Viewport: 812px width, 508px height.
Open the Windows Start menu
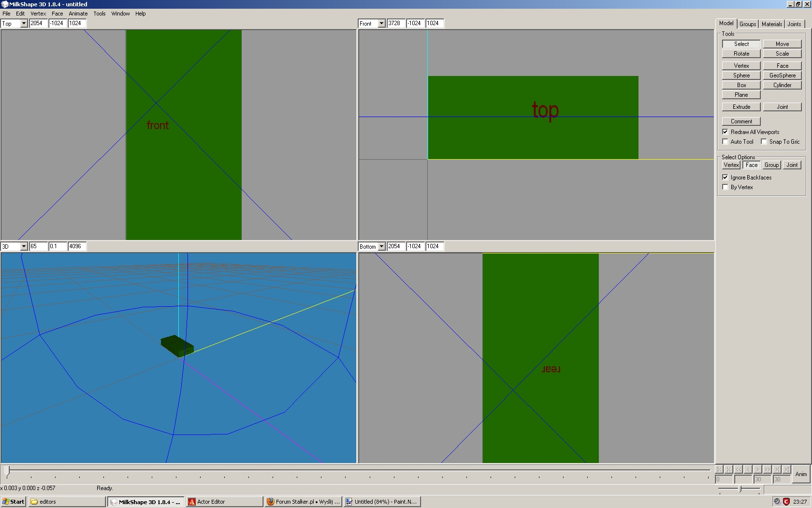(14, 502)
